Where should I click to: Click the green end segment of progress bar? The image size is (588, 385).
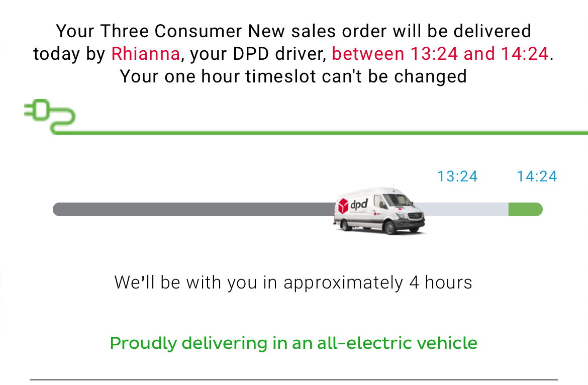point(525,209)
